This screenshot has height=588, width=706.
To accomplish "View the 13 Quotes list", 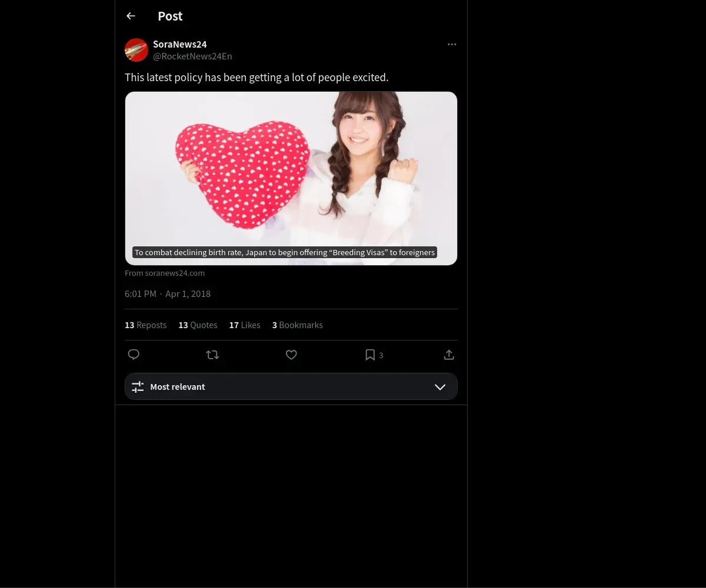I will (x=198, y=325).
